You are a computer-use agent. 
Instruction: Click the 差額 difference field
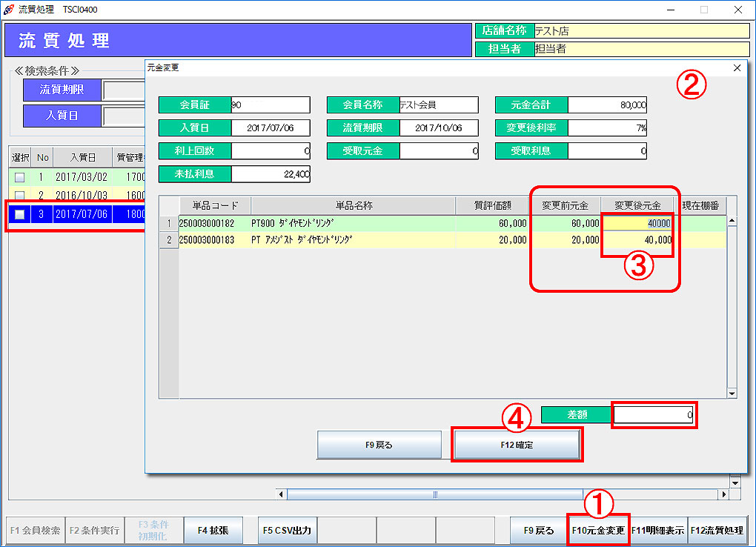point(654,416)
